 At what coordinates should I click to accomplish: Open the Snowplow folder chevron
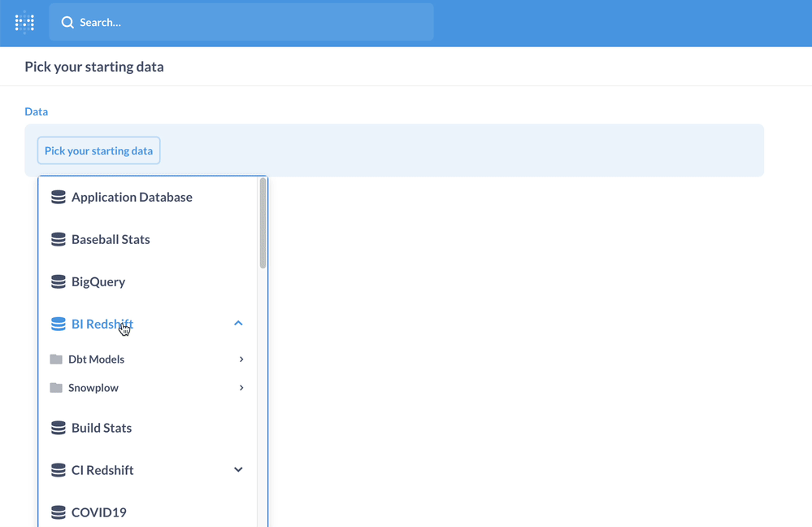point(241,387)
